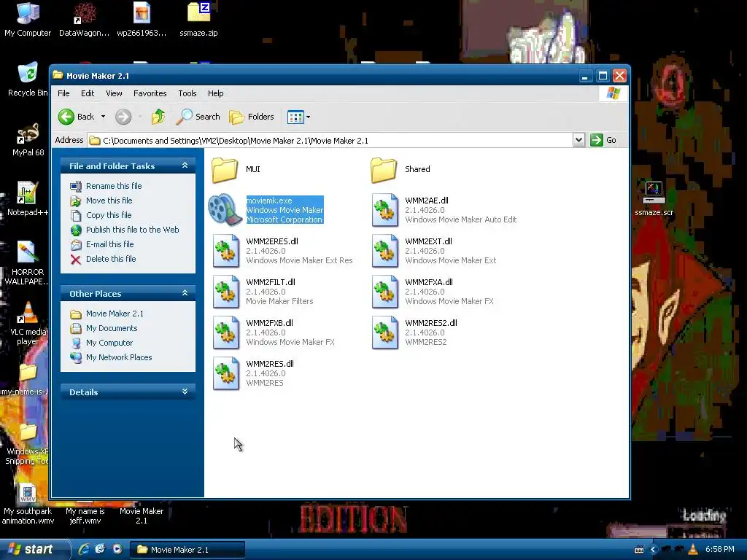Open the Search toolbar button
The height and width of the screenshot is (560, 747).
[x=198, y=117]
